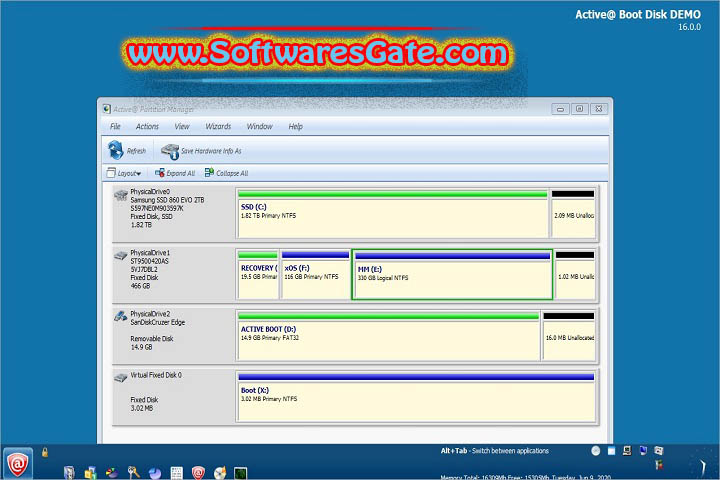Open the Window menu
Screen dimensions: 720x480
click(x=259, y=126)
